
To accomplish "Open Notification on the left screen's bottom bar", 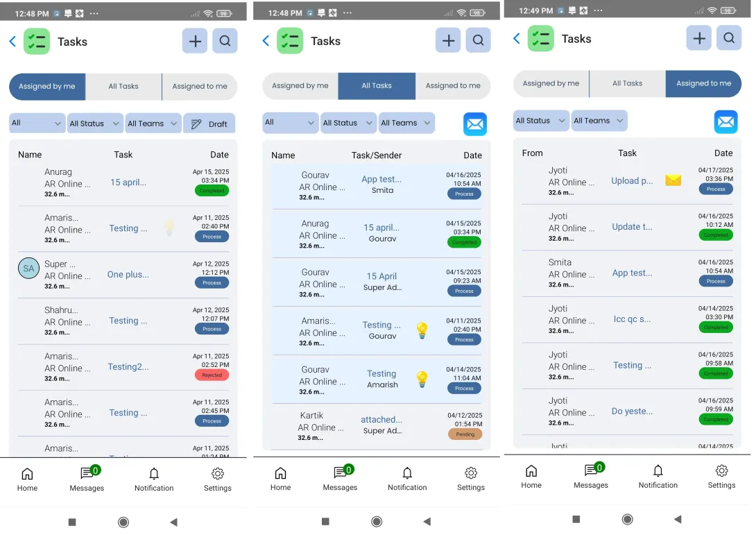I will pyautogui.click(x=154, y=479).
